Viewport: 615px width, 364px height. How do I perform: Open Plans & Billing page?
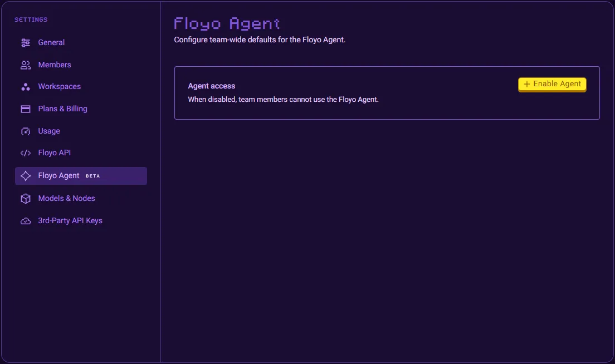pyautogui.click(x=81, y=109)
